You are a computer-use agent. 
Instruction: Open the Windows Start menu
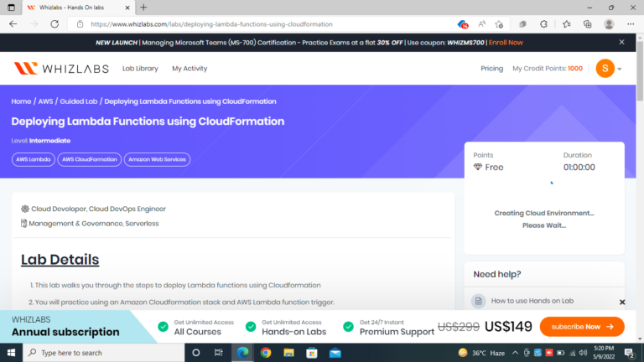[x=11, y=353]
